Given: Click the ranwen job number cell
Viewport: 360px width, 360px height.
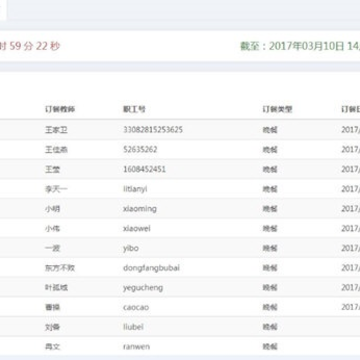Looking at the screenshot, I should tap(136, 347).
